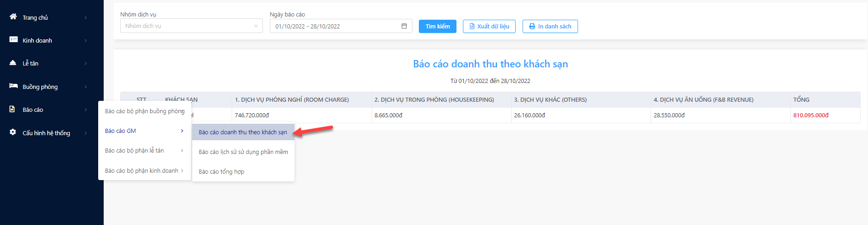This screenshot has height=225, width=868.
Task: Click the Ngày báo cáo date range field
Action: 341,26
